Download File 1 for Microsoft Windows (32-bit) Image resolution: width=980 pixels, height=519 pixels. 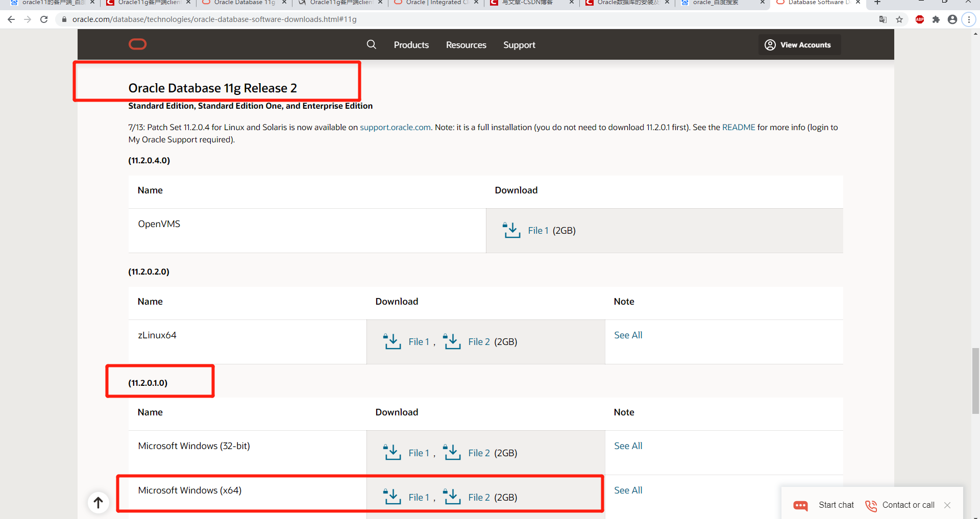pyautogui.click(x=419, y=453)
